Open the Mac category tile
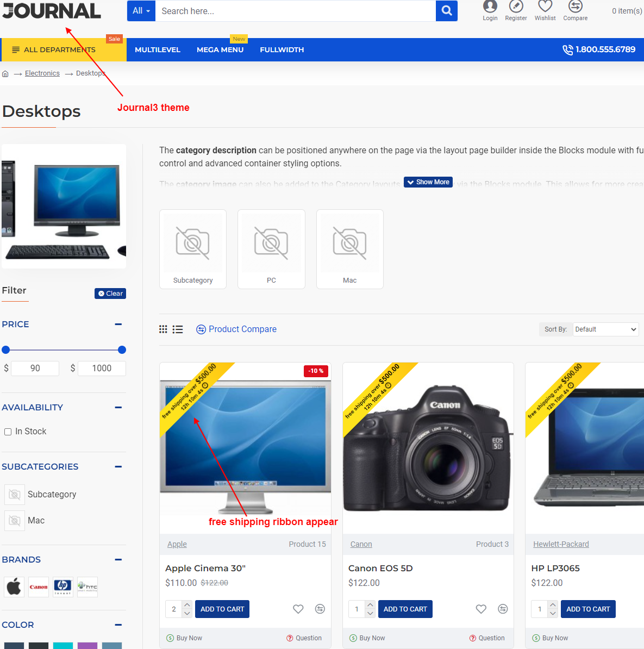 click(x=350, y=249)
